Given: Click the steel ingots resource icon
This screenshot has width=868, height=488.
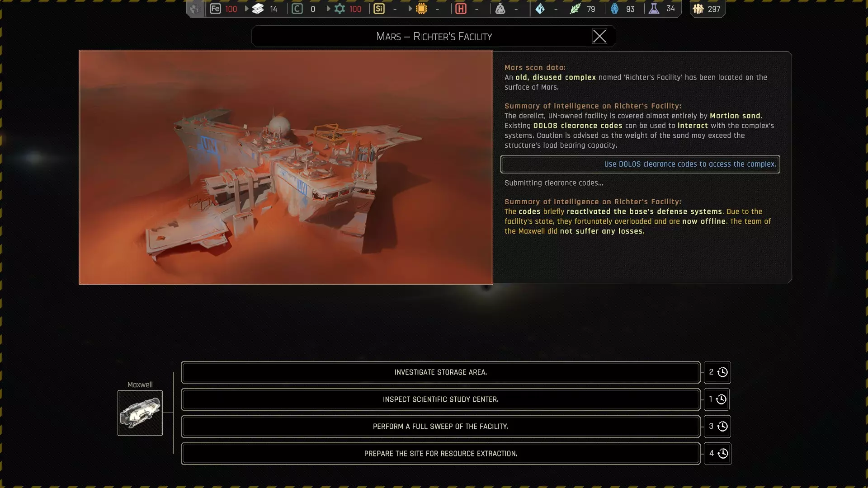Looking at the screenshot, I should pos(258,9).
